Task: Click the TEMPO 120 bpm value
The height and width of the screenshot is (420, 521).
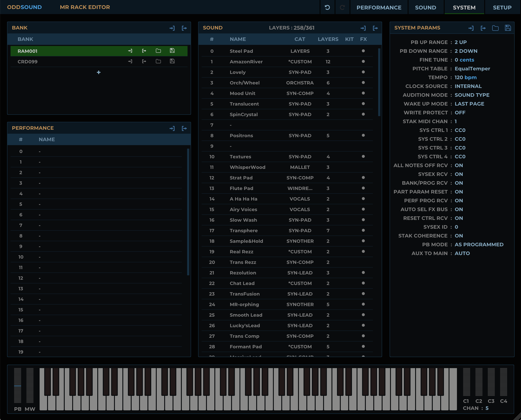Action: pyautogui.click(x=466, y=77)
